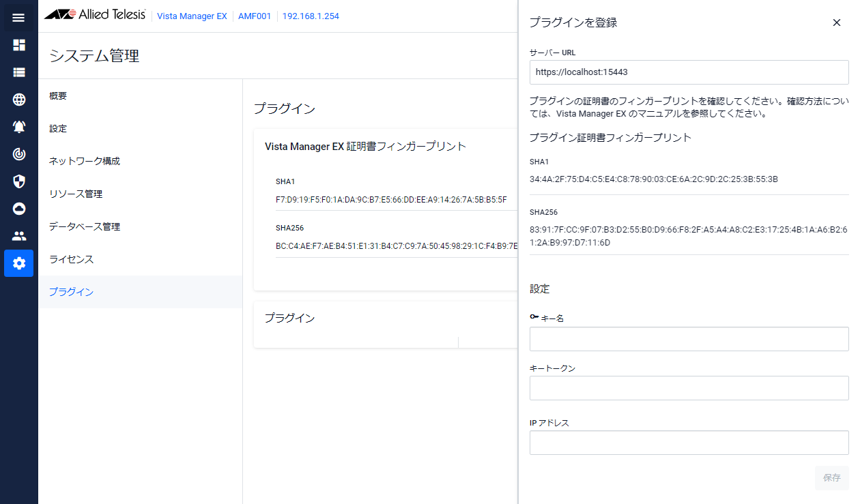Open the ライセンス menu entry
This screenshot has height=504, width=860.
71,260
